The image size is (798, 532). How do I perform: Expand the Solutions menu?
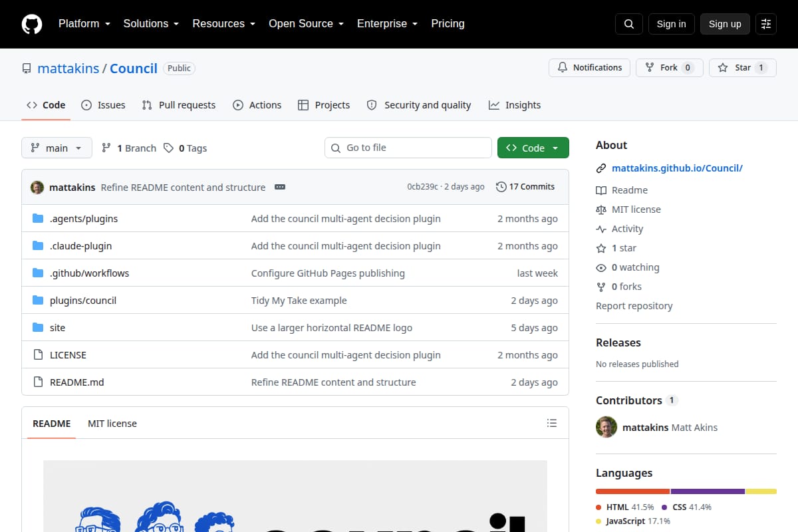click(x=151, y=23)
